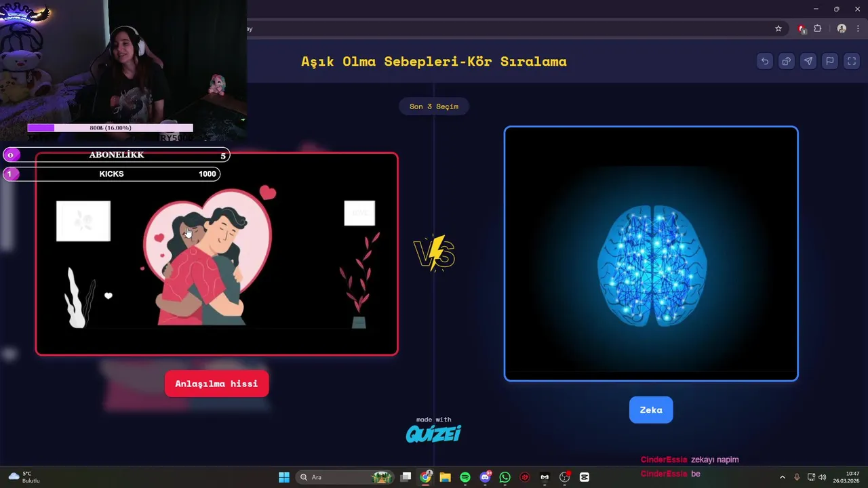The height and width of the screenshot is (488, 868).
Task: Select the hugging couple image card
Action: (216, 254)
